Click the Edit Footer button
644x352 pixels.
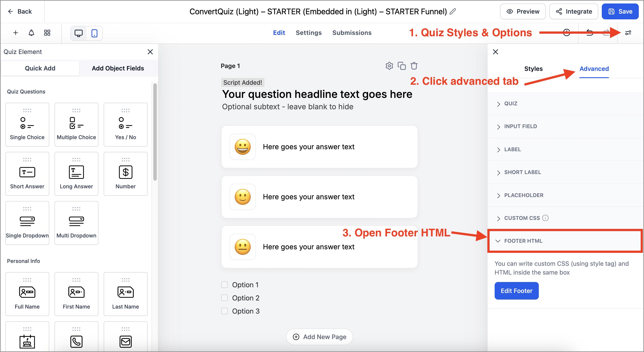(516, 291)
